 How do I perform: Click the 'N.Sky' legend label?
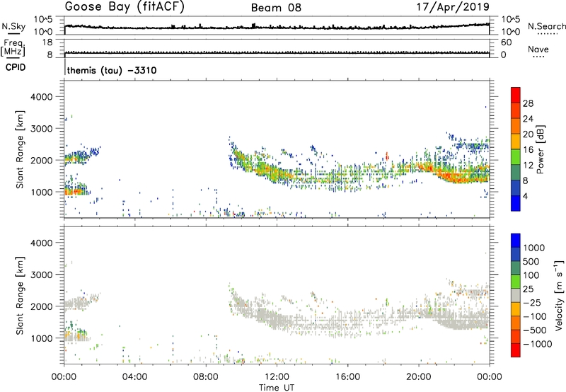13,26
